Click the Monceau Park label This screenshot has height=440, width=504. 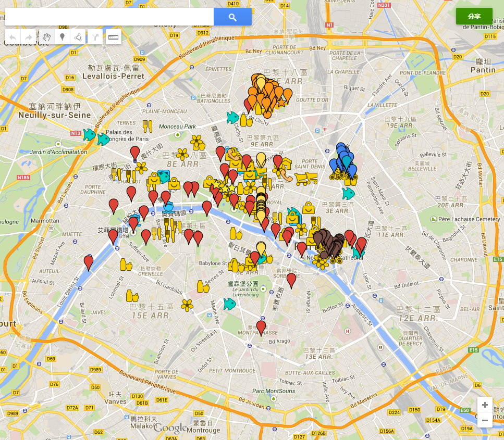177,127
